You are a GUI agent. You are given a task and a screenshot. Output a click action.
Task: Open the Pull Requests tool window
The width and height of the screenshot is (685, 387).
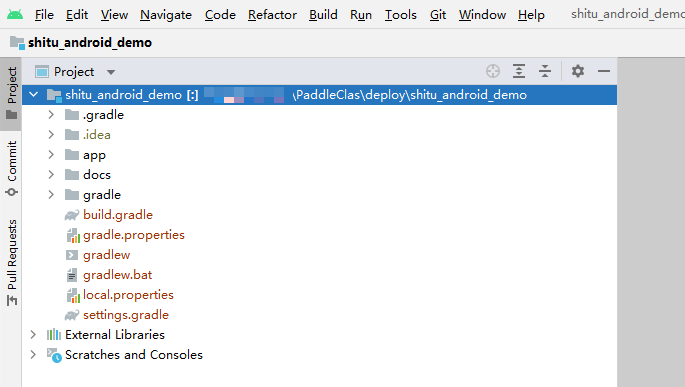pyautogui.click(x=11, y=262)
